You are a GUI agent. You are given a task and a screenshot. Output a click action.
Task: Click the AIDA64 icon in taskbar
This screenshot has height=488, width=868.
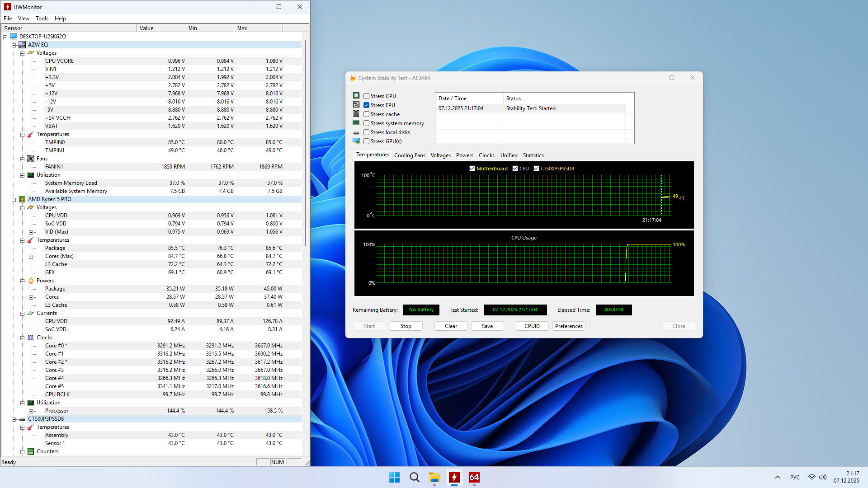tap(474, 477)
